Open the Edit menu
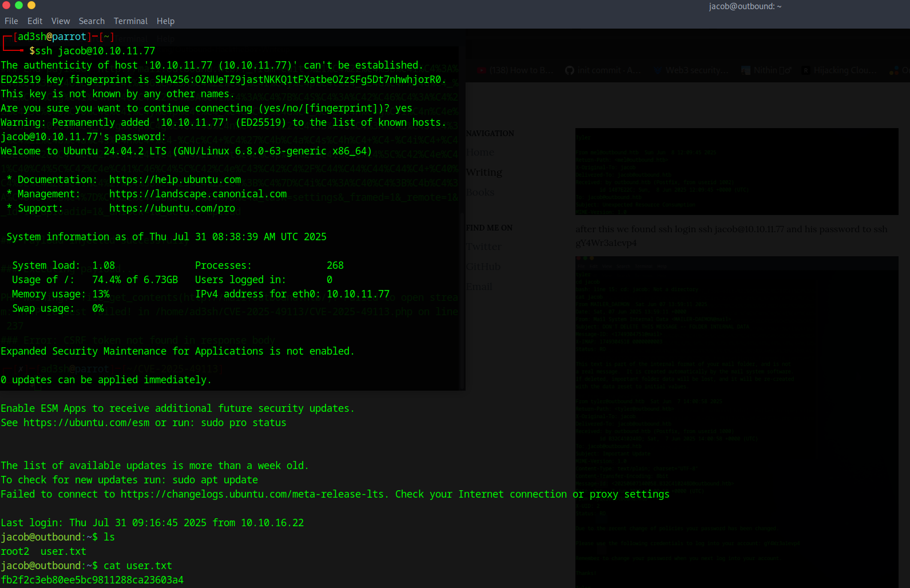 (35, 21)
